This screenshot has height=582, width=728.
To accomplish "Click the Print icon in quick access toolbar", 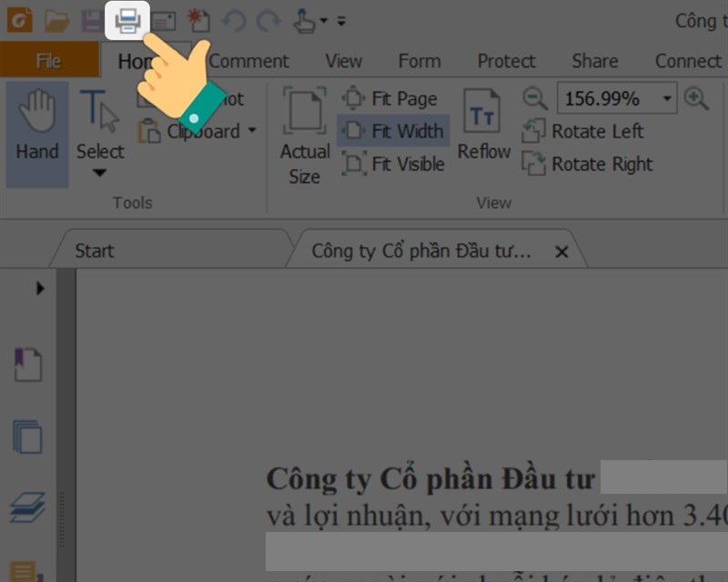I will (x=127, y=21).
